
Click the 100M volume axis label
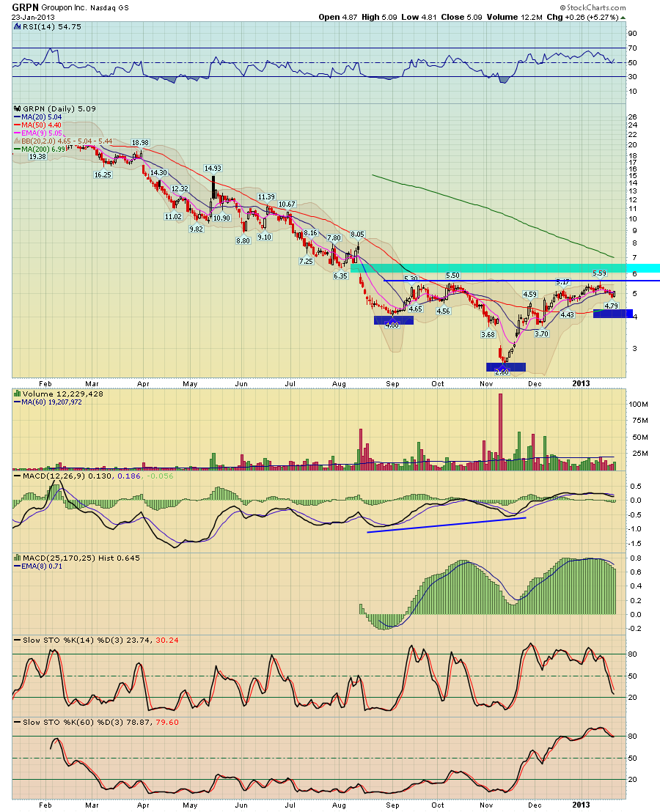638,404
